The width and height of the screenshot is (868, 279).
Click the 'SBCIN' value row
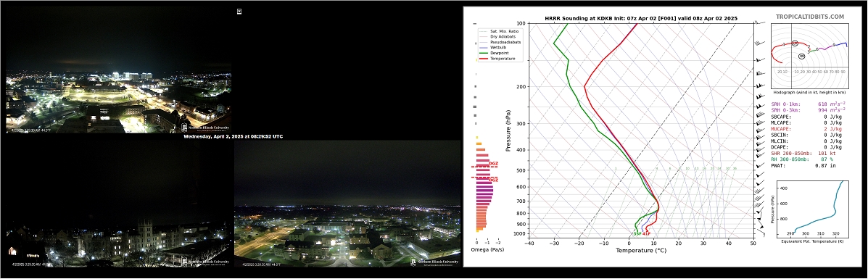[806, 135]
